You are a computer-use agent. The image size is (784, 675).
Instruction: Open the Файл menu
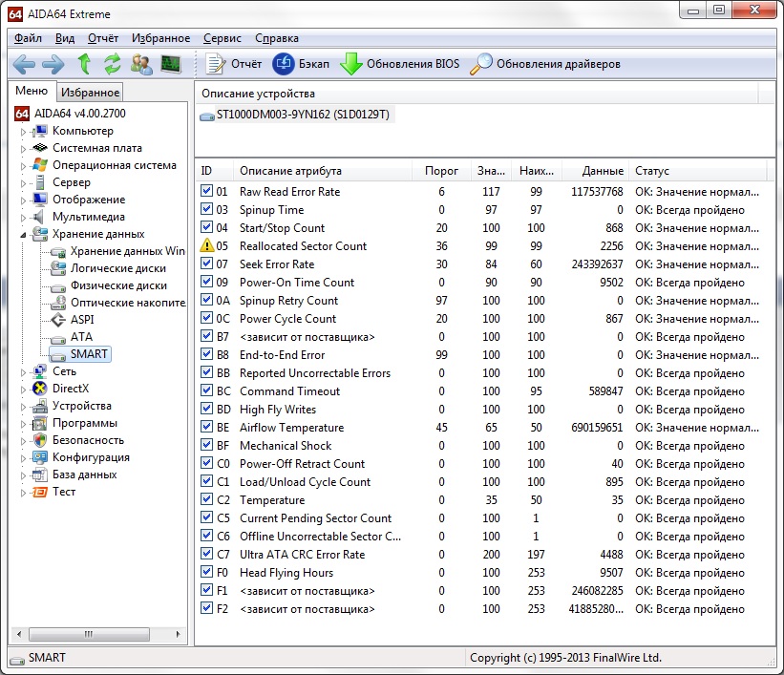tap(28, 38)
